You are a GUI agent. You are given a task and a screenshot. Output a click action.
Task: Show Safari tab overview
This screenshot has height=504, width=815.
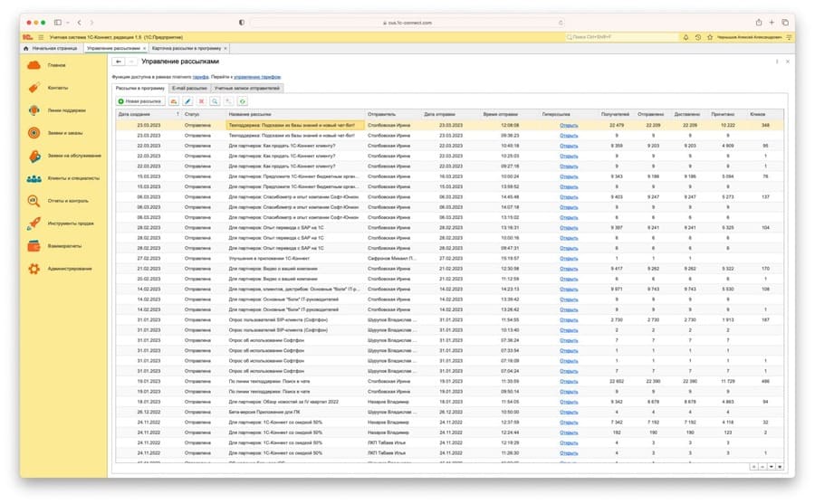pos(785,23)
